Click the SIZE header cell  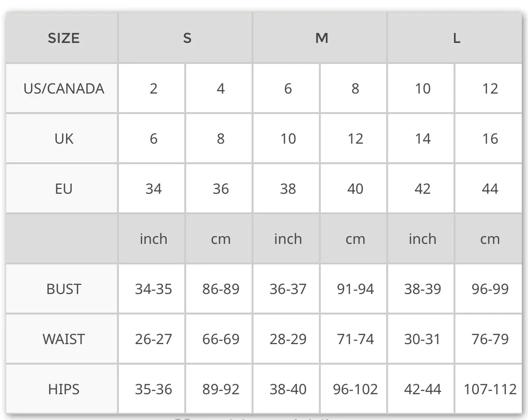pyautogui.click(x=63, y=38)
